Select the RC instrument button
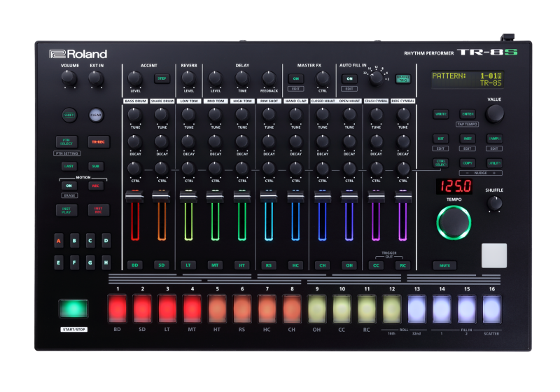 403,265
